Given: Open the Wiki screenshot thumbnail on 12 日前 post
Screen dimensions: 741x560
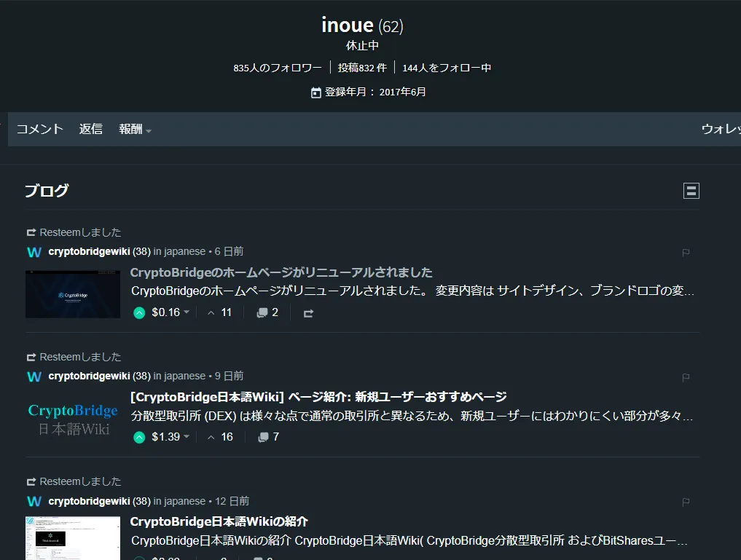Looking at the screenshot, I should 73,538.
